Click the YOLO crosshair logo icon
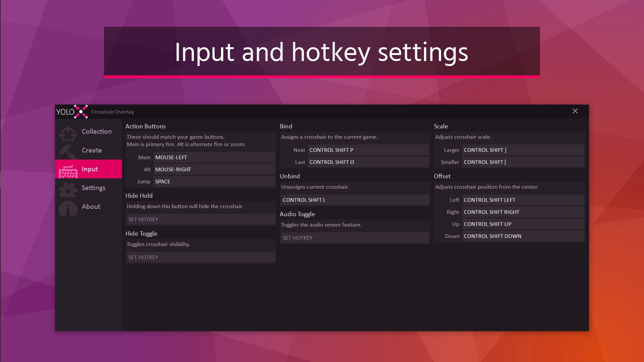The width and height of the screenshot is (644, 362). [x=81, y=112]
